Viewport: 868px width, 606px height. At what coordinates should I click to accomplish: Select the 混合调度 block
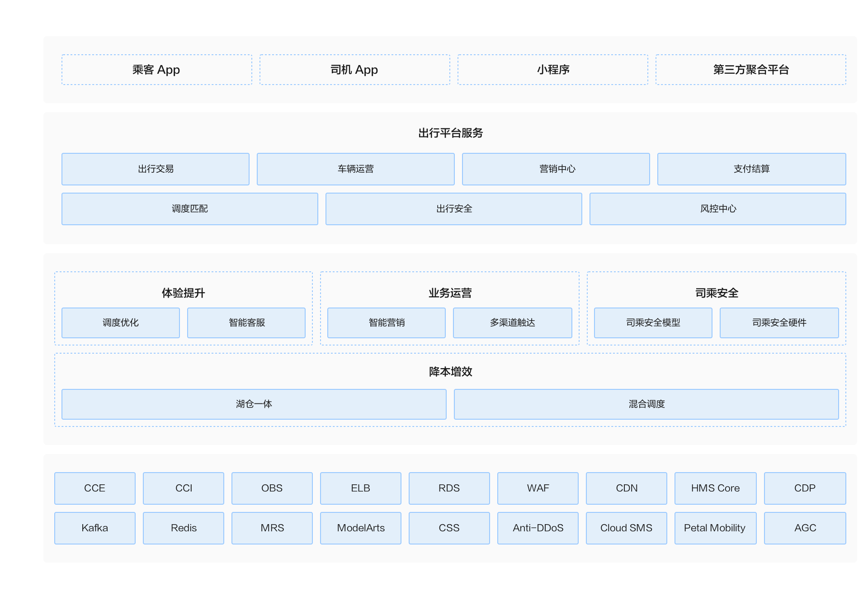(646, 404)
